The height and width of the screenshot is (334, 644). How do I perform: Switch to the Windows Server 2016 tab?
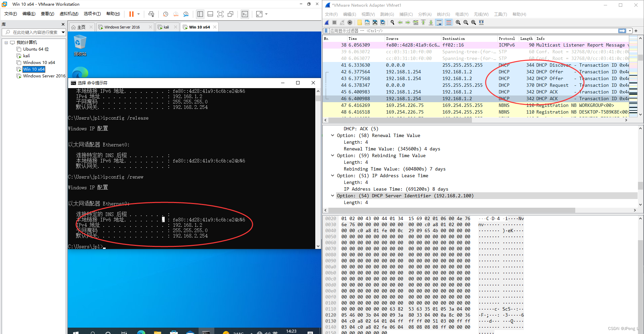(x=122, y=27)
